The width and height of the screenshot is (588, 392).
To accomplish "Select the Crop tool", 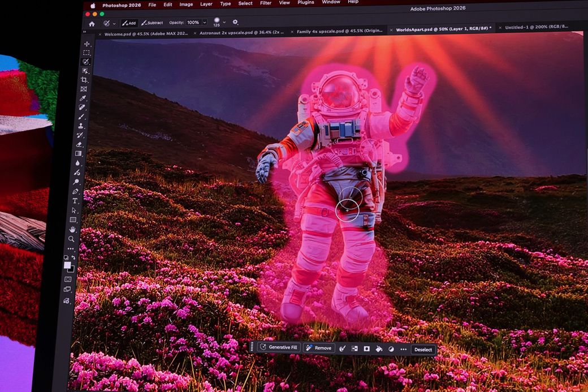I will point(85,80).
